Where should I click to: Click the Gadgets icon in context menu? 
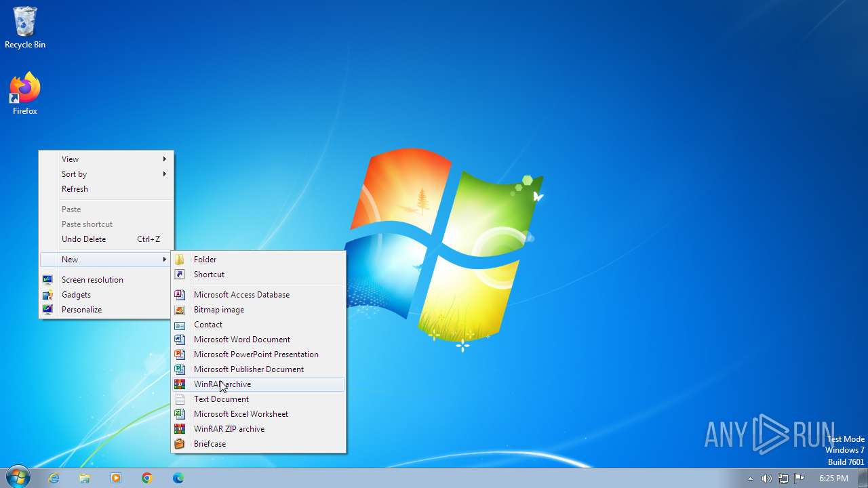click(47, 295)
